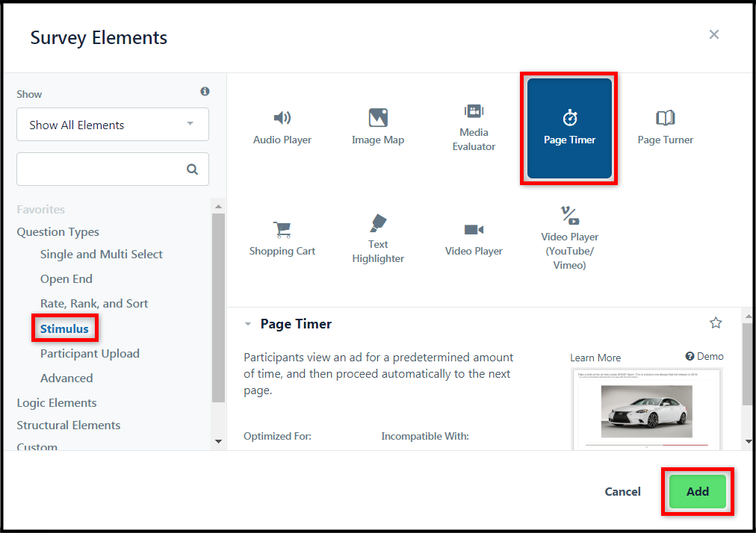This screenshot has height=533, width=756.
Task: Mark Page Timer as favorite with star
Action: pyautogui.click(x=716, y=323)
